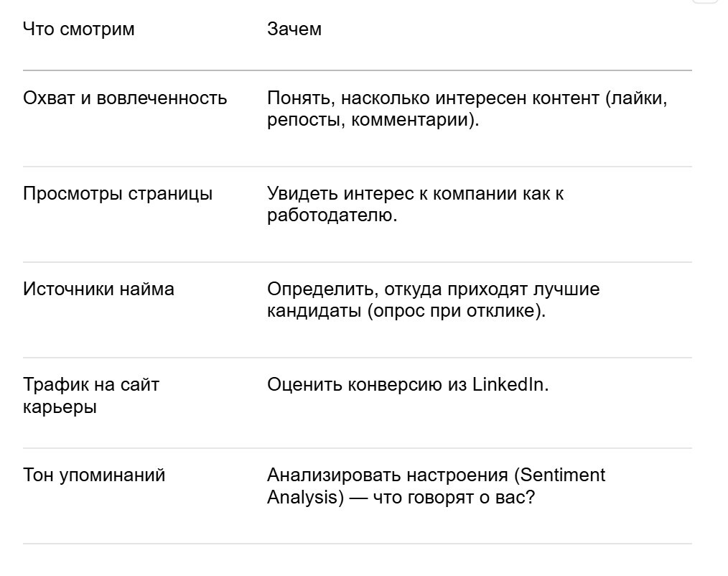Screen dimensions: 728x576
Task: Select the "Охват и вовлеченность" cell
Action: tap(125, 98)
